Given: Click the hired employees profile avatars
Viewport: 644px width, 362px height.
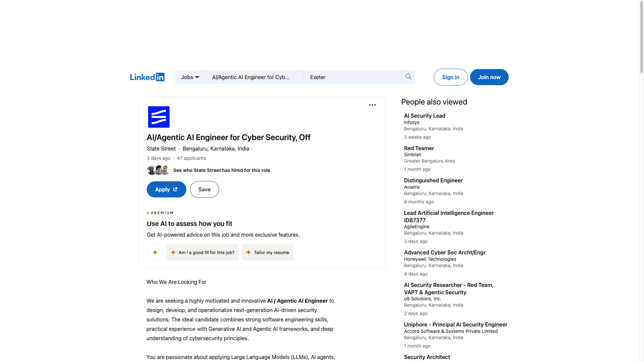Looking at the screenshot, I should coord(158,170).
